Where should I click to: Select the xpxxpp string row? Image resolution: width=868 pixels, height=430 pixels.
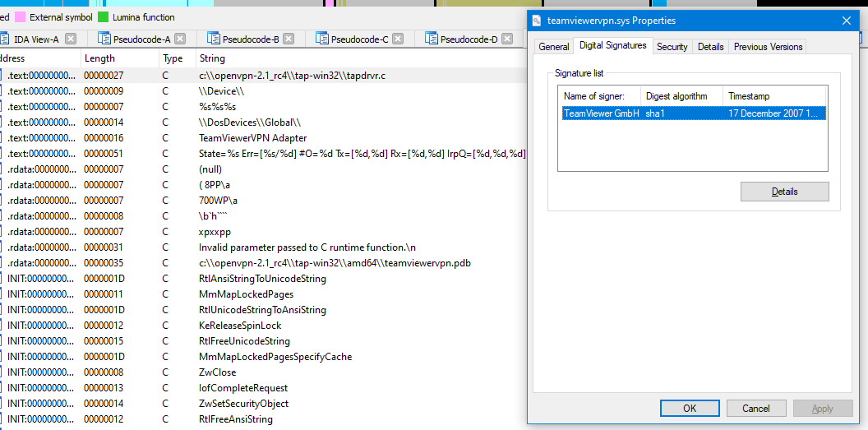[263, 231]
